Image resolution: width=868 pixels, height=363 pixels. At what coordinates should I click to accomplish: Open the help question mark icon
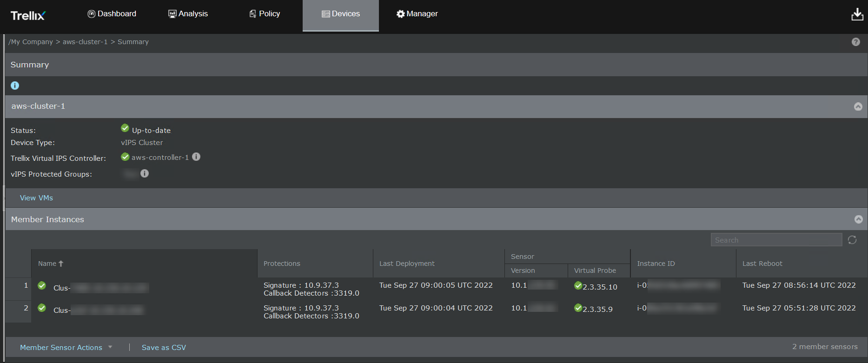pos(855,42)
